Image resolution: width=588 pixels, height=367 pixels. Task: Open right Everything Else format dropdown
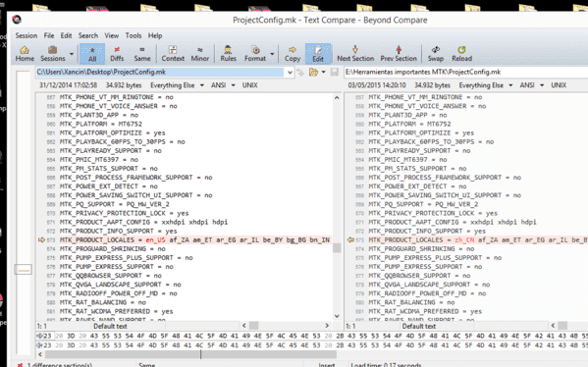486,85
